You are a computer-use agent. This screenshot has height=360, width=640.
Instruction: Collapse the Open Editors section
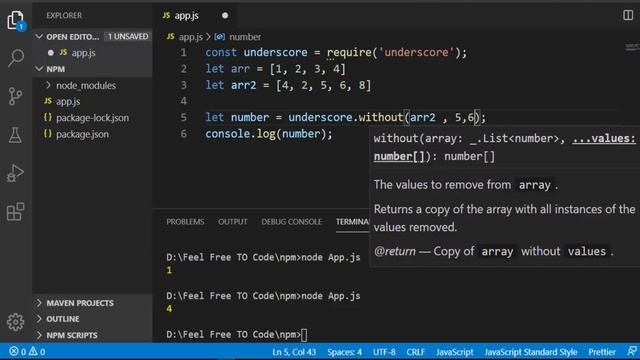39,37
